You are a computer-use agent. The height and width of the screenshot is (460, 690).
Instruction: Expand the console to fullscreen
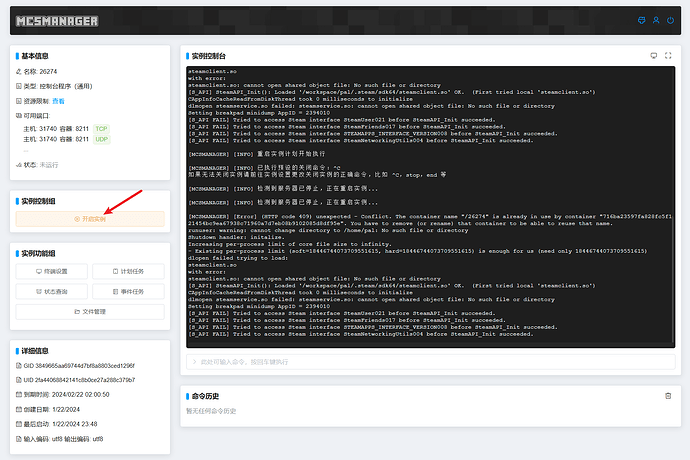pyautogui.click(x=668, y=56)
